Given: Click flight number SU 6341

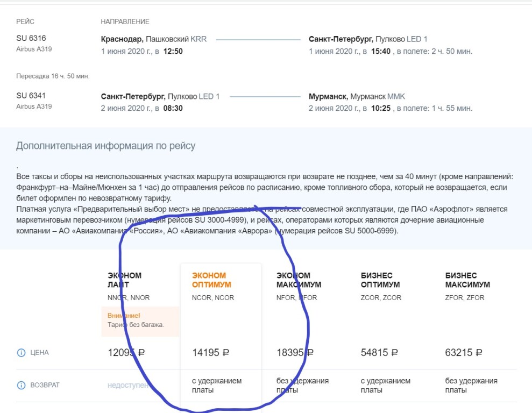Looking at the screenshot, I should (x=31, y=96).
